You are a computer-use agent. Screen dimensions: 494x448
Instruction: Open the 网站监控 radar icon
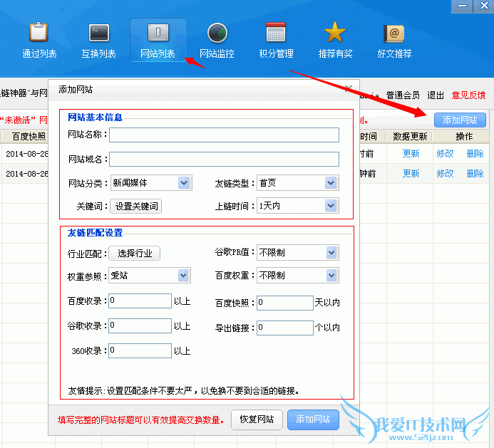click(x=217, y=33)
